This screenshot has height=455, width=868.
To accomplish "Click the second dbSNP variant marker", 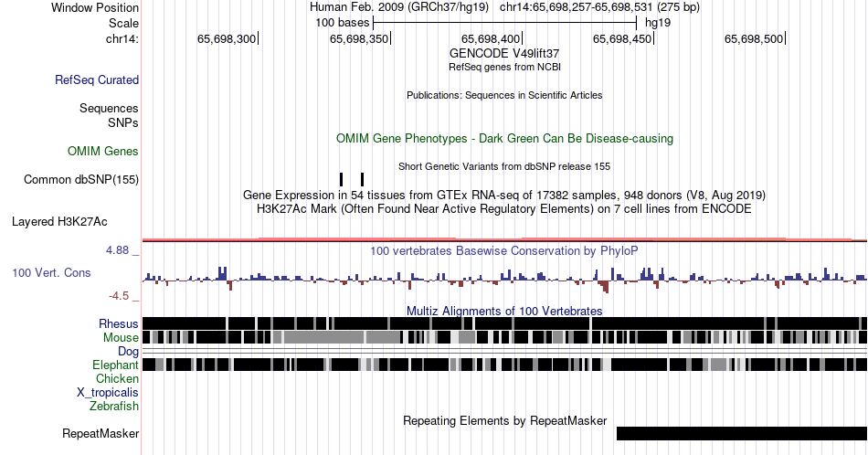I will tap(362, 179).
